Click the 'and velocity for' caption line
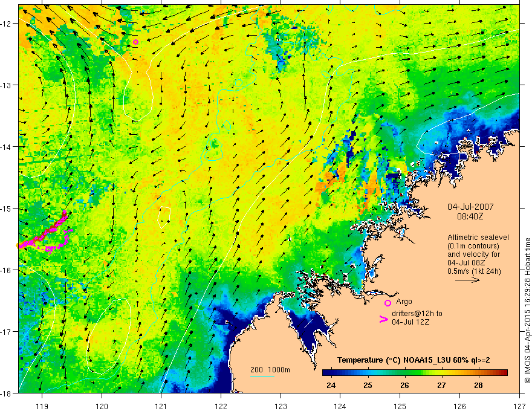532x411 pixels. click(x=473, y=254)
